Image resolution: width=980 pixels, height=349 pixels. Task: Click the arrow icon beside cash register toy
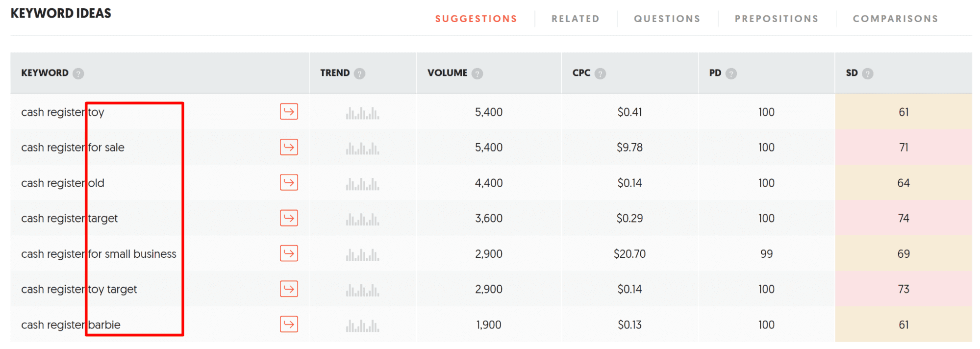pyautogui.click(x=289, y=112)
